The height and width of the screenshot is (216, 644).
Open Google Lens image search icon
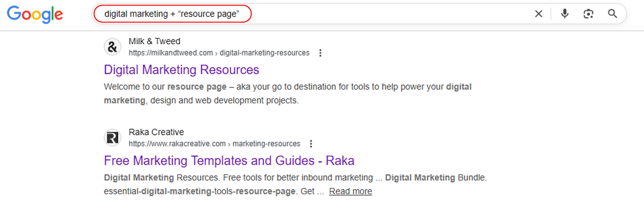[588, 14]
